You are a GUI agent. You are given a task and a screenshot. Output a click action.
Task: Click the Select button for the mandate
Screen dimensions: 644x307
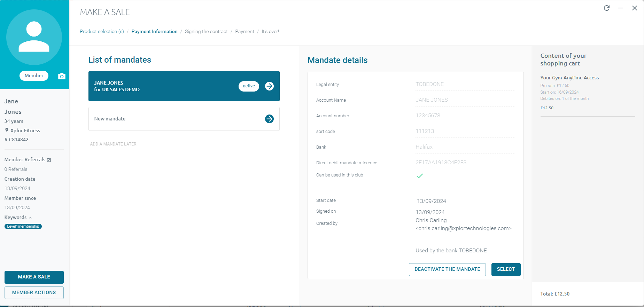pyautogui.click(x=506, y=269)
